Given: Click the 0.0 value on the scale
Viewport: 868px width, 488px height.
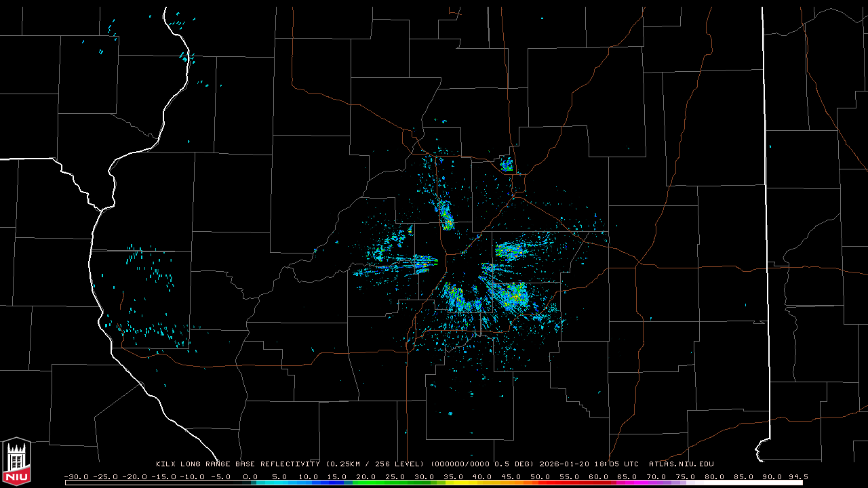Looking at the screenshot, I should [x=250, y=476].
